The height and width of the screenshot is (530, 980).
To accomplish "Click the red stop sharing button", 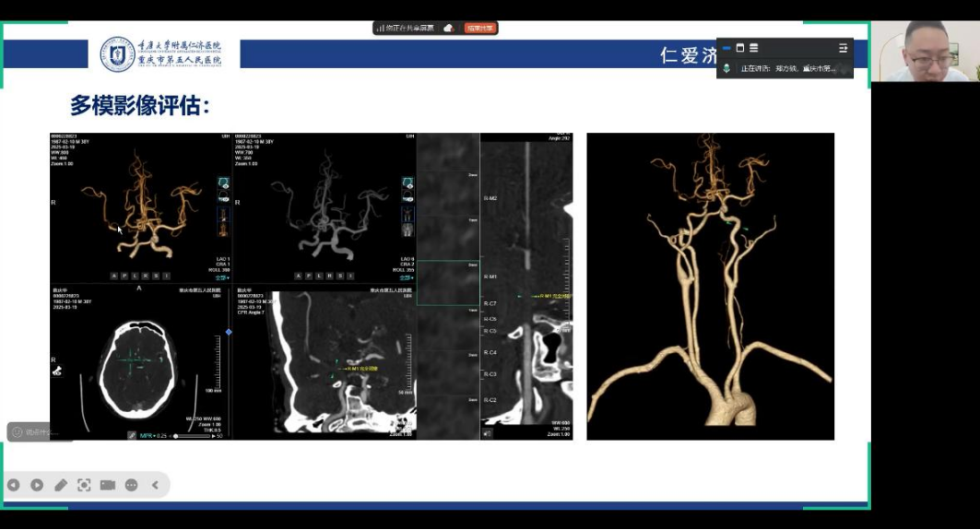I will [480, 29].
